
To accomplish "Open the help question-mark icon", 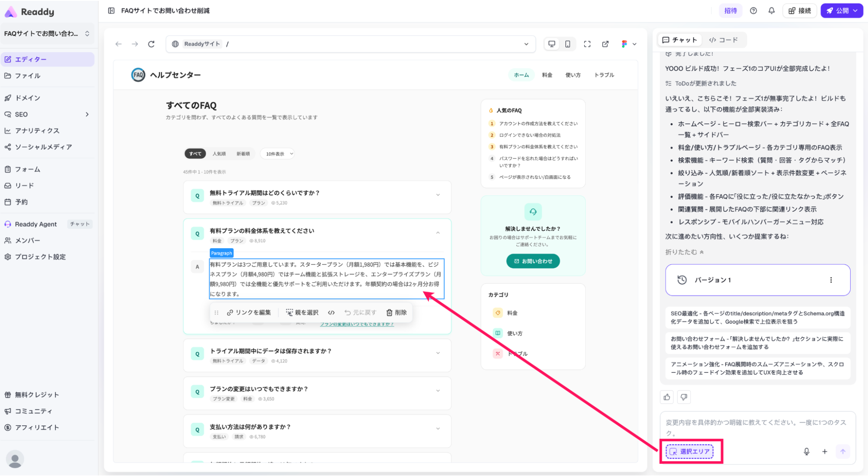I will click(x=753, y=10).
